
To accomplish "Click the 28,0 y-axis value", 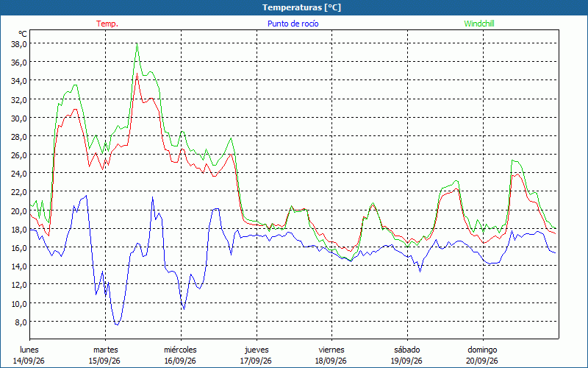I will [x=19, y=137].
